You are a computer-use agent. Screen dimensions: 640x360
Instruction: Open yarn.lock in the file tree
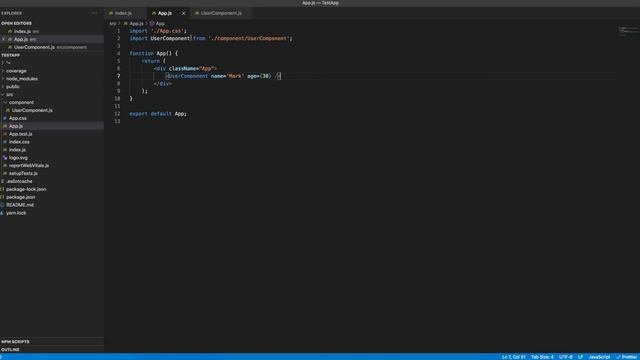(x=16, y=213)
